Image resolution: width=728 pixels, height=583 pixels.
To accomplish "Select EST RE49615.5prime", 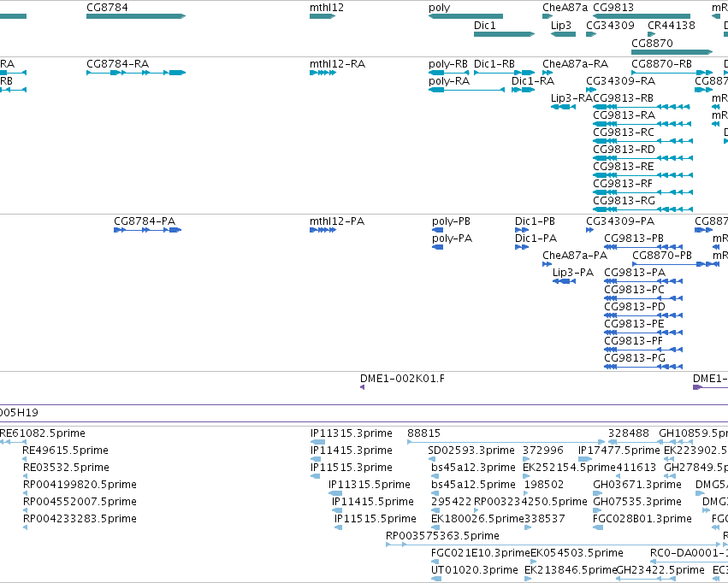I will tap(25, 459).
